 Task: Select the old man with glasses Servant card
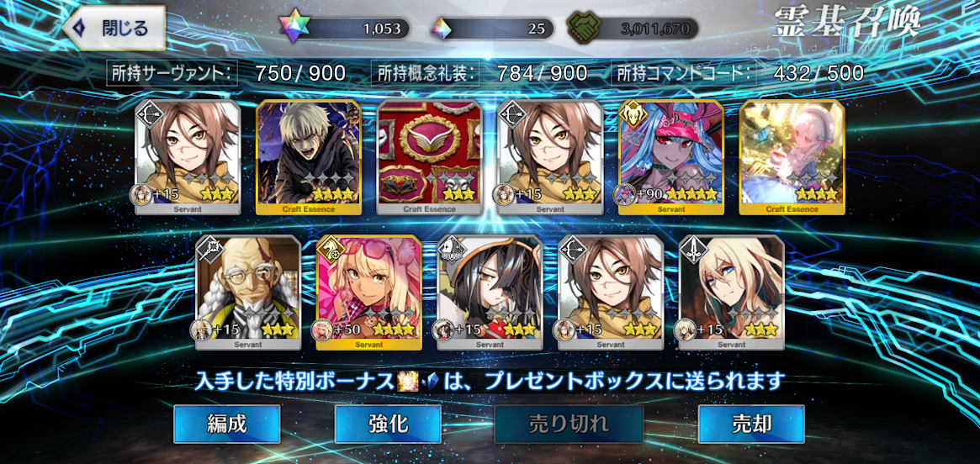tap(248, 293)
